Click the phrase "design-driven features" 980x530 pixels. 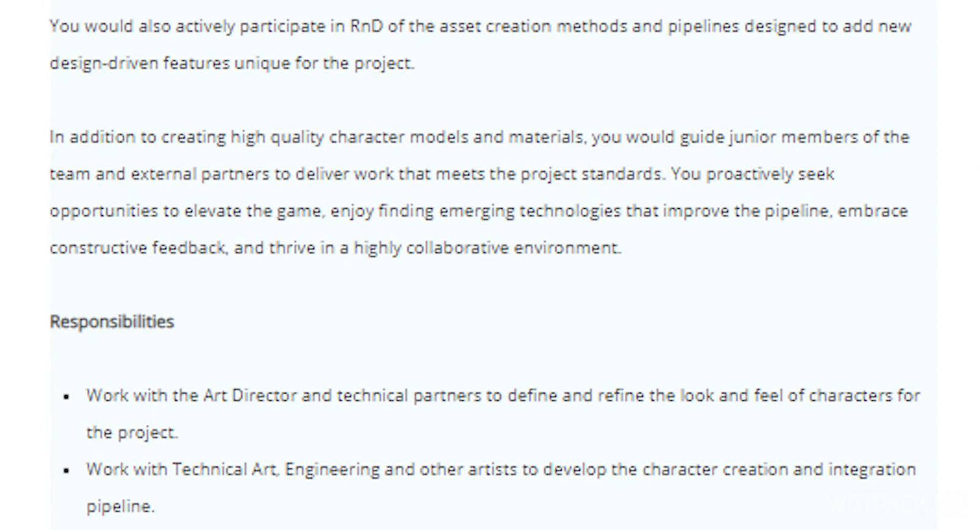click(x=140, y=63)
